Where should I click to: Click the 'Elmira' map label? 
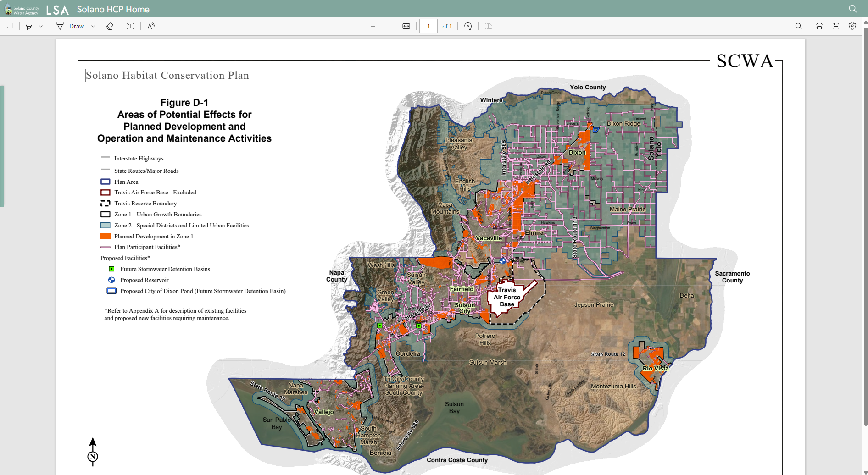[x=534, y=232]
